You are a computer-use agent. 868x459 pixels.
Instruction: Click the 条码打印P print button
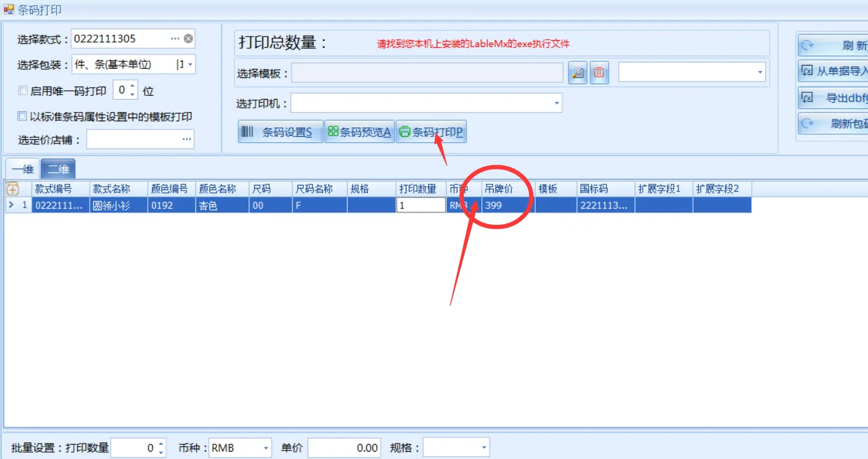pyautogui.click(x=431, y=132)
